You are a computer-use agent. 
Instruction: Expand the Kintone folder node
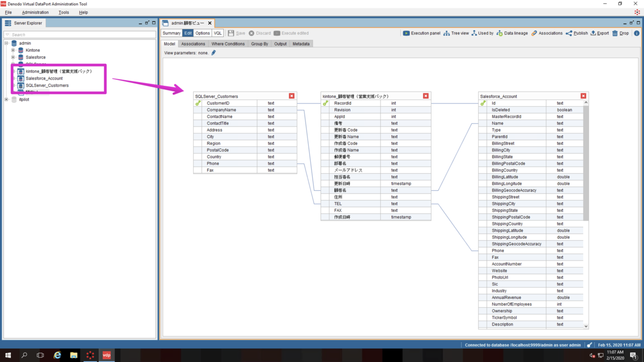(x=13, y=50)
